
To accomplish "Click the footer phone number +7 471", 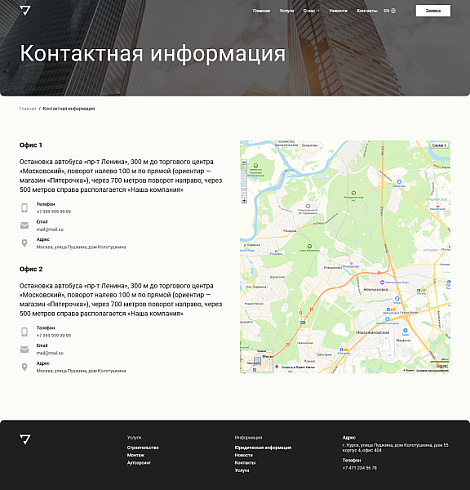I will [359, 468].
